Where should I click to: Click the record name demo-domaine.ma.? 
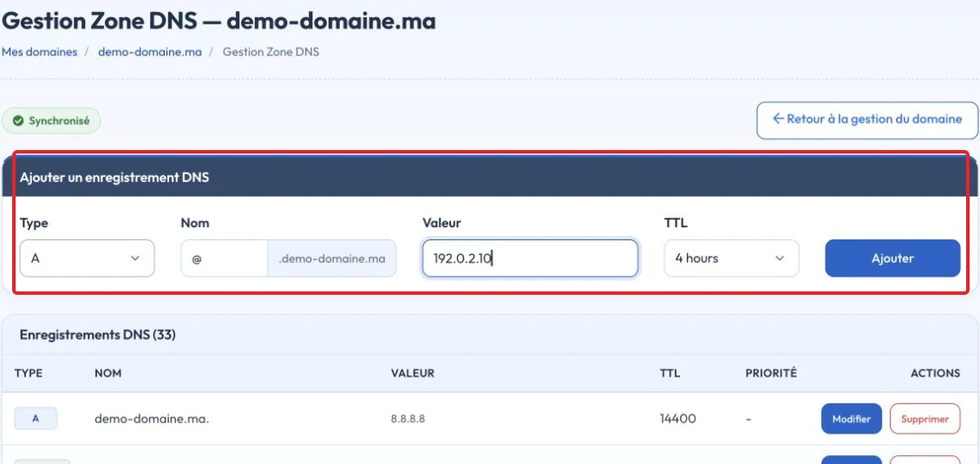pyautogui.click(x=152, y=419)
